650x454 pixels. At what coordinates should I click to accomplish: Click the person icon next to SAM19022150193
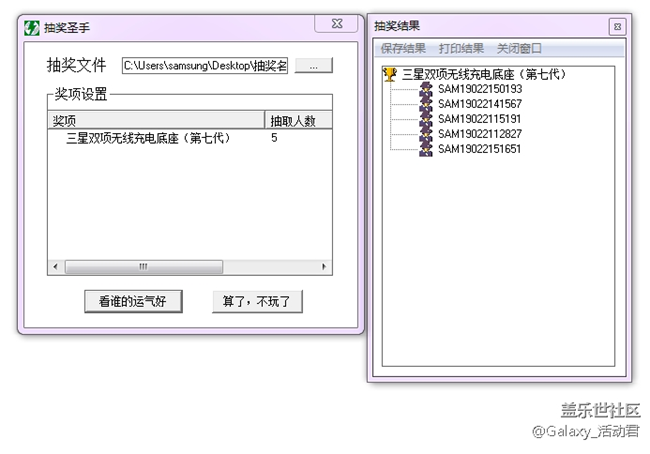pyautogui.click(x=426, y=89)
